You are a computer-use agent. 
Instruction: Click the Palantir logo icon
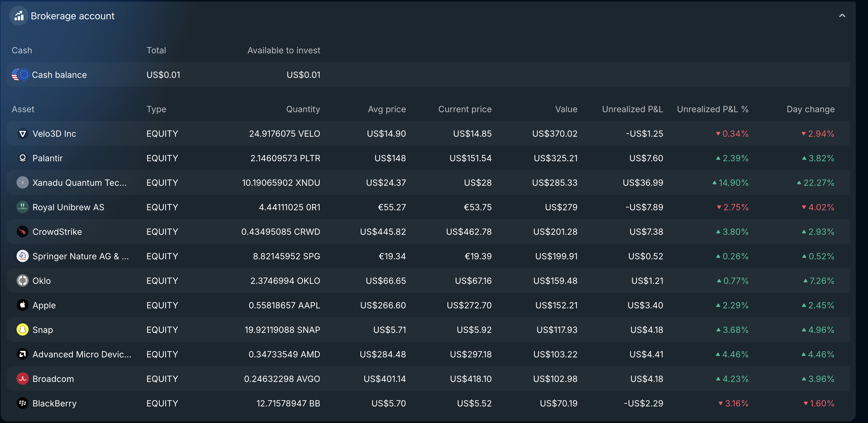tap(23, 158)
